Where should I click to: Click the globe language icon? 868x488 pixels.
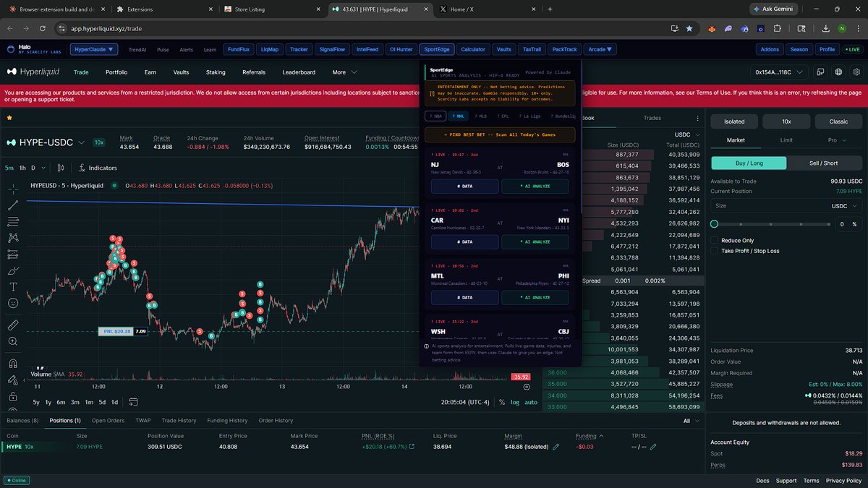pyautogui.click(x=838, y=72)
